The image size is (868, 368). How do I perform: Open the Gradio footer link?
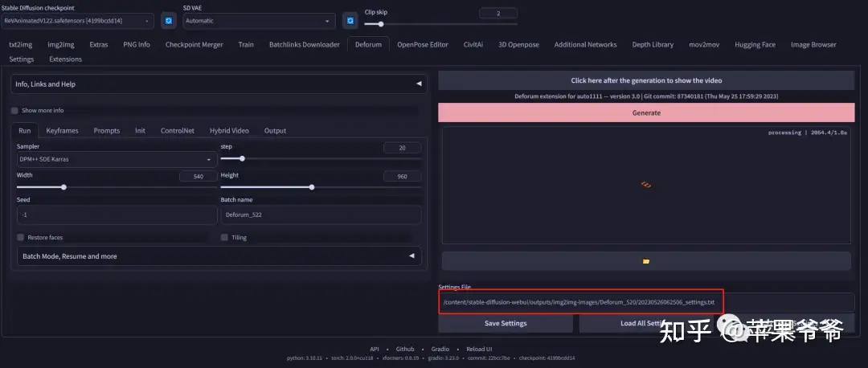click(x=440, y=350)
